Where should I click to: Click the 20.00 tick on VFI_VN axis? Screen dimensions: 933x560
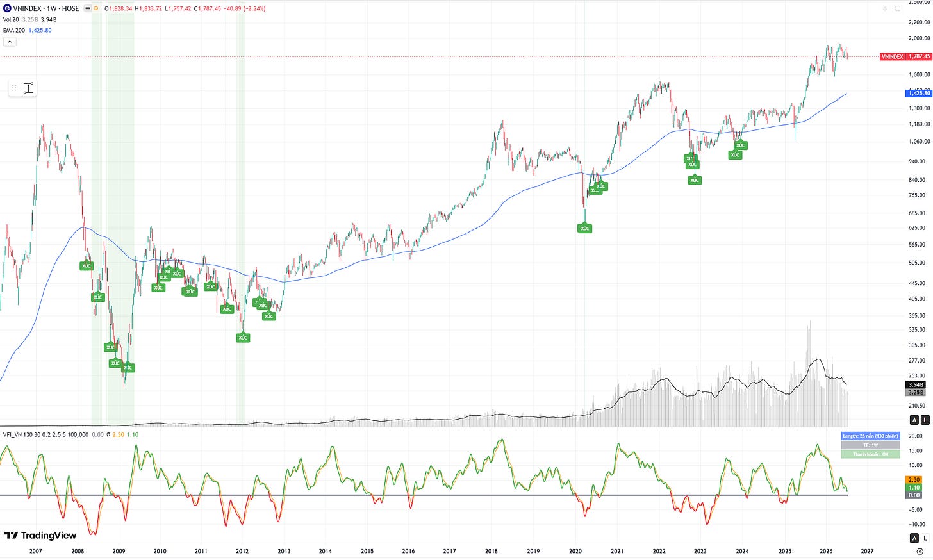pos(916,436)
